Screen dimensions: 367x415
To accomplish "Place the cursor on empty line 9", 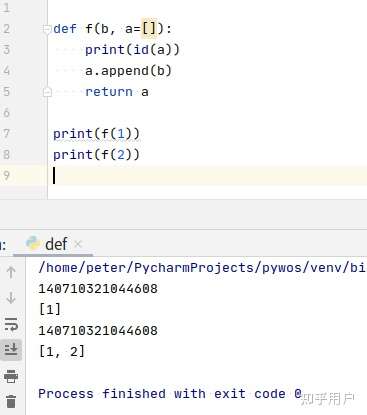I will click(207, 176).
